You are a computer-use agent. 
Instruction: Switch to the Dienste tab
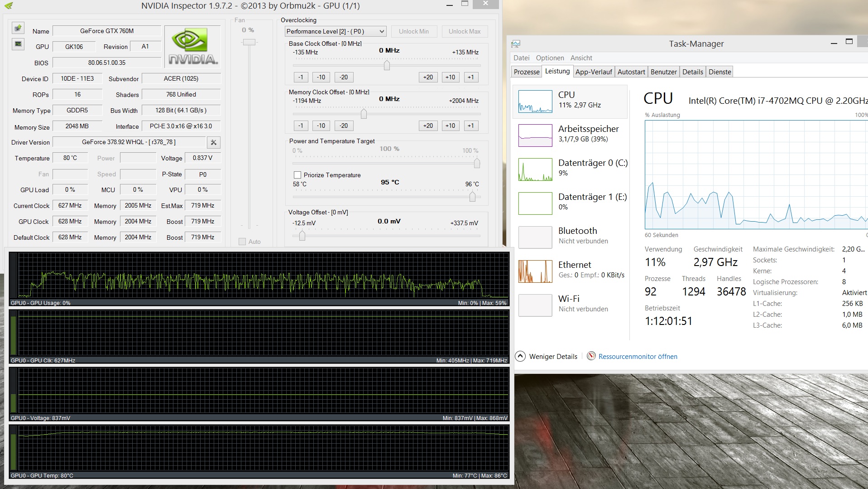(x=720, y=72)
